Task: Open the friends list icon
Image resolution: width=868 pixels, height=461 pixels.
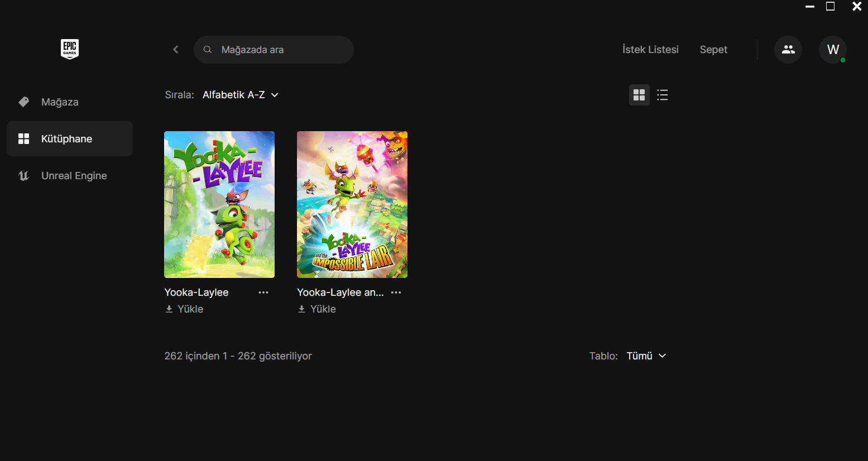Action: coord(788,50)
